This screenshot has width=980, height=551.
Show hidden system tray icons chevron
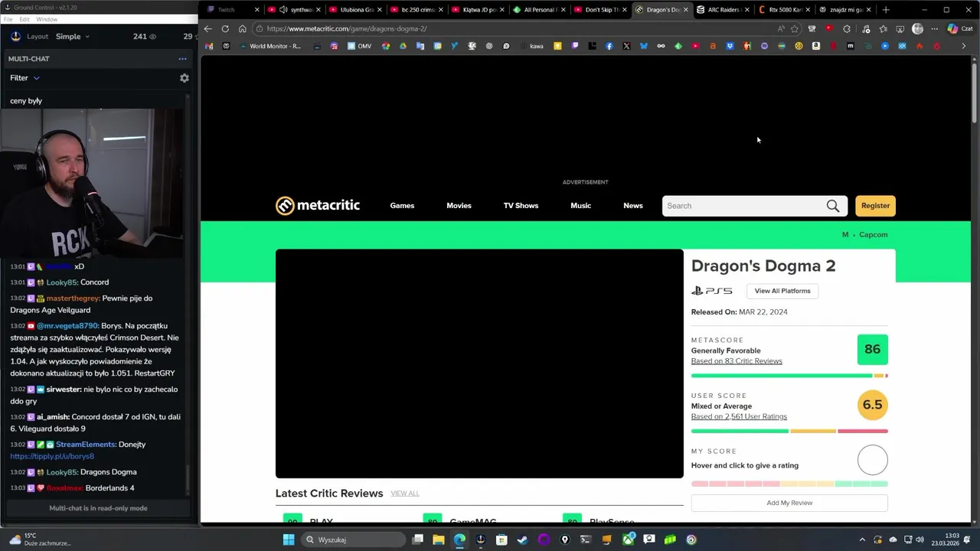(x=862, y=540)
